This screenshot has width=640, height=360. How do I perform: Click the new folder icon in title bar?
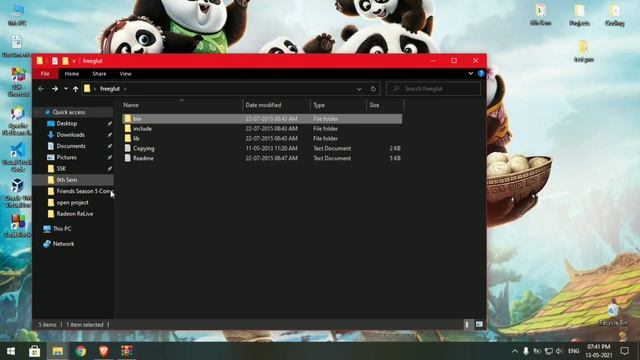pyautogui.click(x=65, y=61)
